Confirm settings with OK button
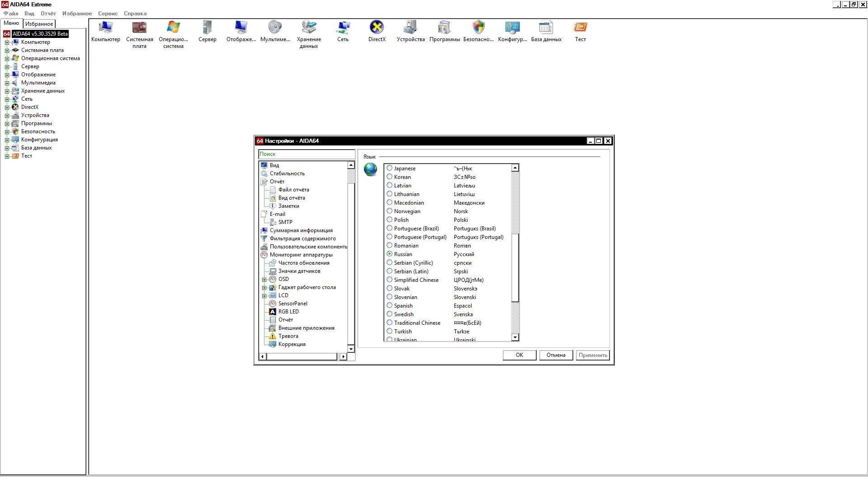This screenshot has width=868, height=477. [x=519, y=355]
